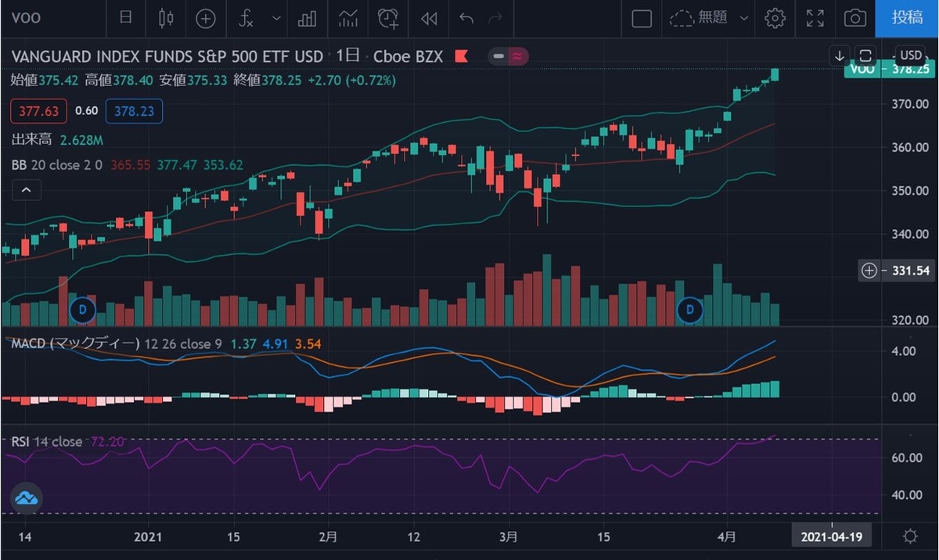Toggle the panel maximize icon top right
The image size is (939, 560).
[865, 56]
